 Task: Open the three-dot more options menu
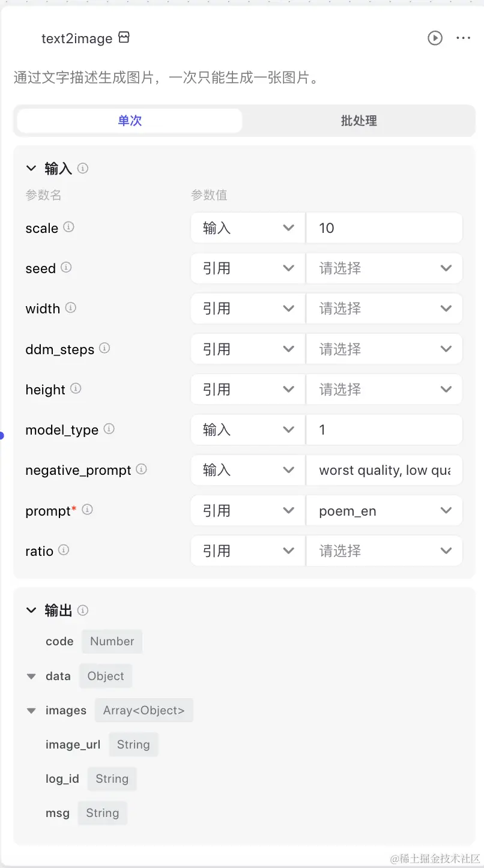(x=463, y=38)
